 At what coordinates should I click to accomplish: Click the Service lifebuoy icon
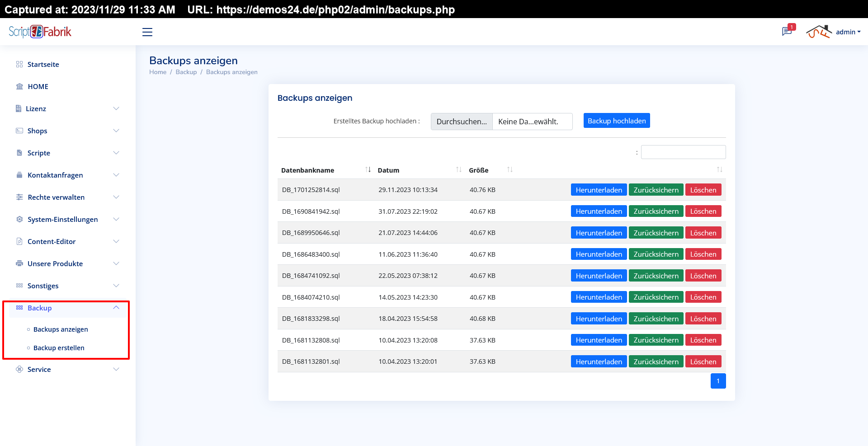click(19, 369)
